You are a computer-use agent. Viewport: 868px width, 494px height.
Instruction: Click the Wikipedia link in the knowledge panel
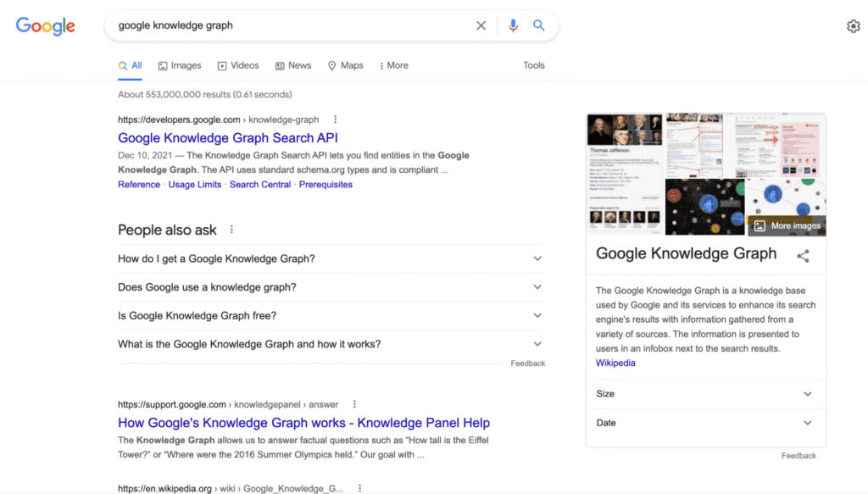[615, 363]
